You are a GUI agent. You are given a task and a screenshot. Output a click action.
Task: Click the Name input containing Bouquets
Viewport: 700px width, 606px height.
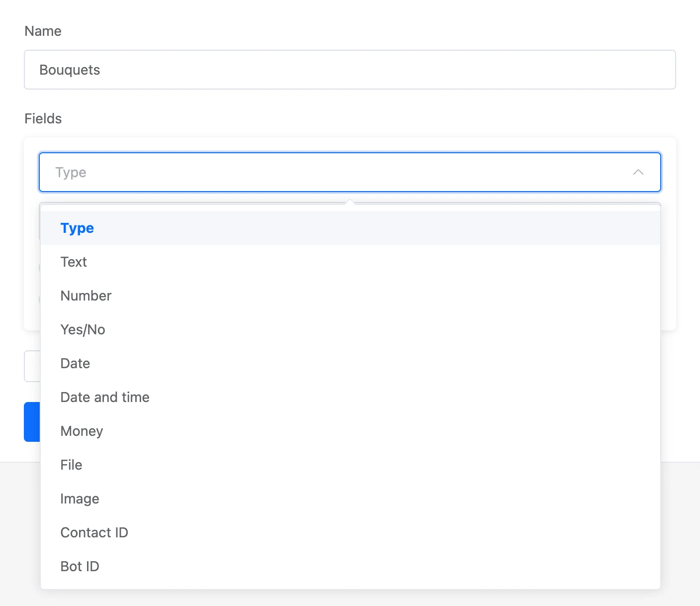(350, 70)
